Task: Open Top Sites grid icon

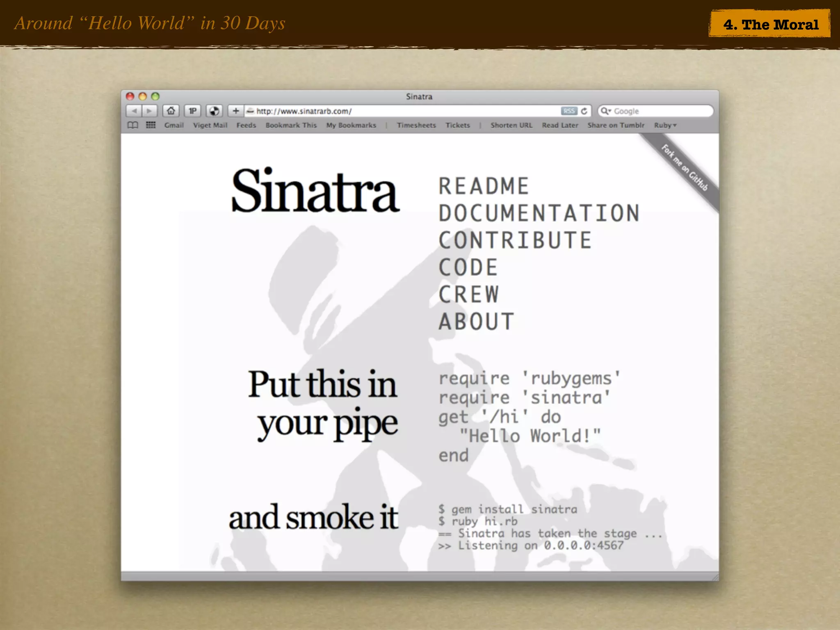Action: pyautogui.click(x=151, y=125)
